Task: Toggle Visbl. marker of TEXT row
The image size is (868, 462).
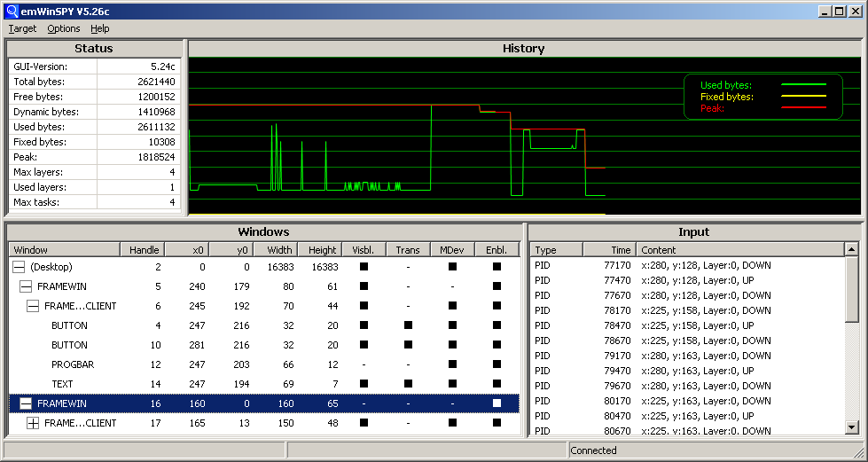Action: [x=364, y=384]
